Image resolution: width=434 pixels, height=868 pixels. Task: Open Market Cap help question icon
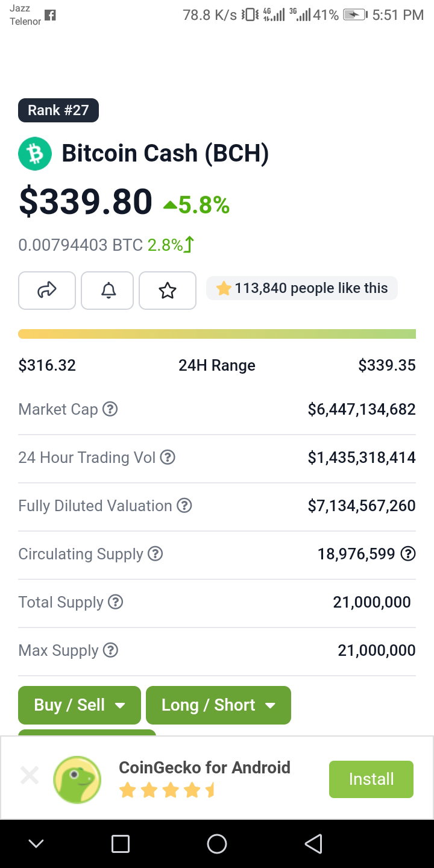point(110,409)
